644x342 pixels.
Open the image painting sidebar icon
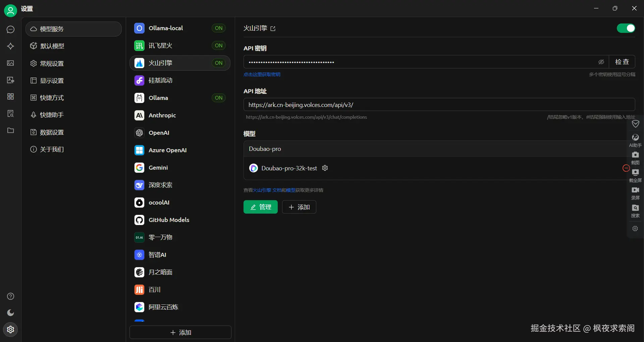[x=10, y=63]
